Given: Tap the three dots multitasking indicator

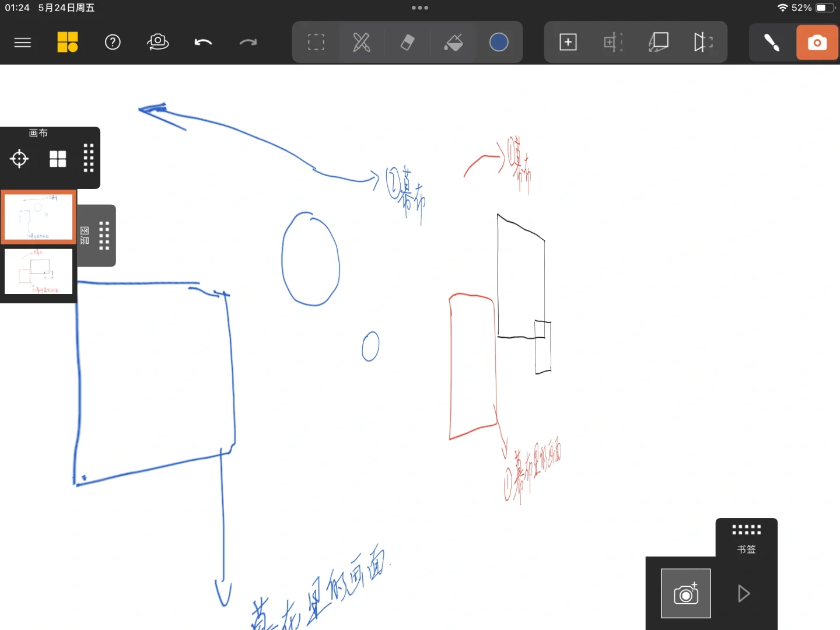Looking at the screenshot, I should [x=420, y=8].
